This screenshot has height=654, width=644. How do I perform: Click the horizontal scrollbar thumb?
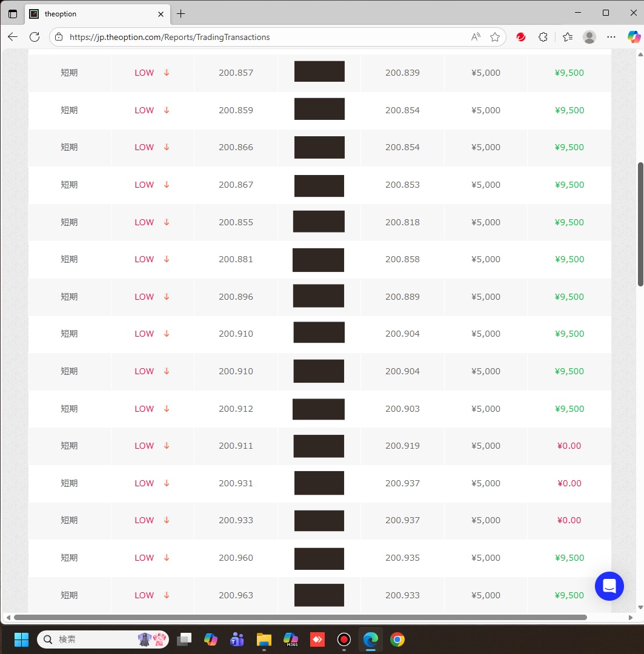tap(300, 617)
